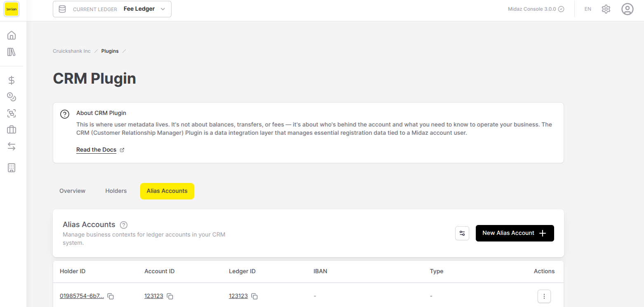The width and height of the screenshot is (644, 307).
Task: Change language using the EN selector
Action: coord(588,9)
